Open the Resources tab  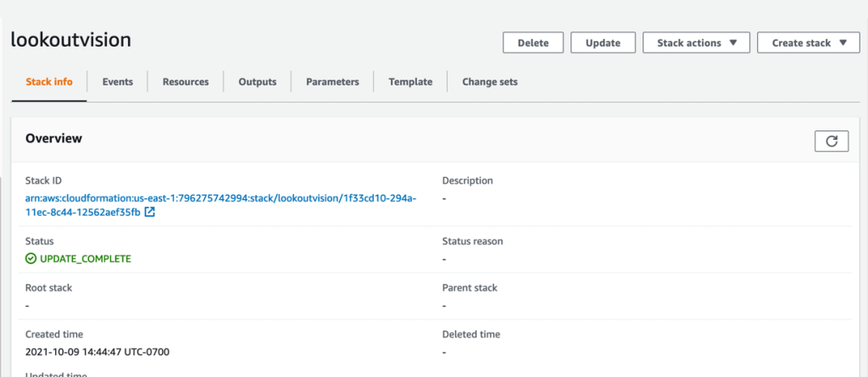[x=186, y=82]
